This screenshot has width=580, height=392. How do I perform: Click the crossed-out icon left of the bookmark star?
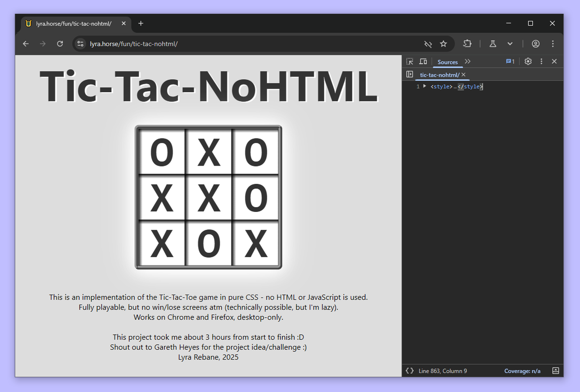pos(428,44)
